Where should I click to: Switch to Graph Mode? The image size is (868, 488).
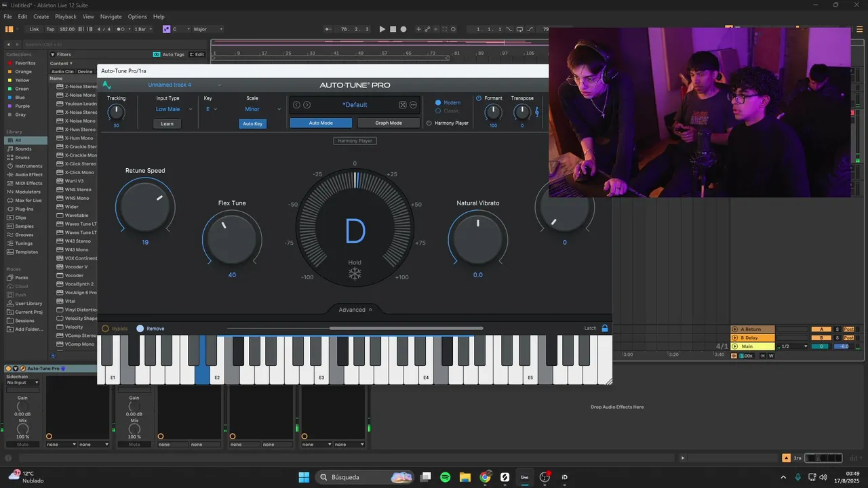[389, 123]
